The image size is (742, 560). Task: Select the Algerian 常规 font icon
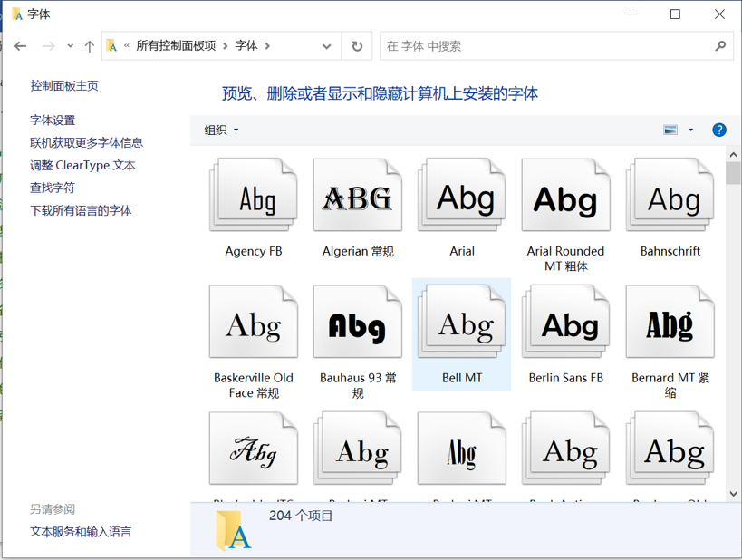pyautogui.click(x=358, y=195)
